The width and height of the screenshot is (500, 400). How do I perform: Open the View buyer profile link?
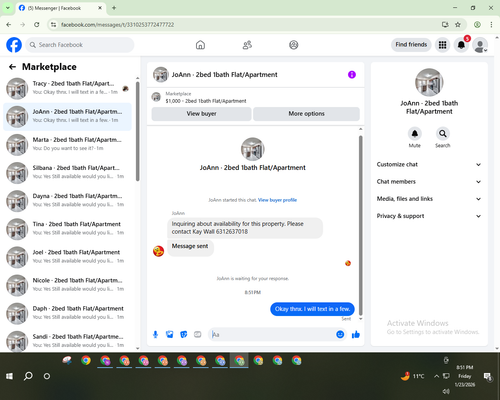tap(277, 200)
